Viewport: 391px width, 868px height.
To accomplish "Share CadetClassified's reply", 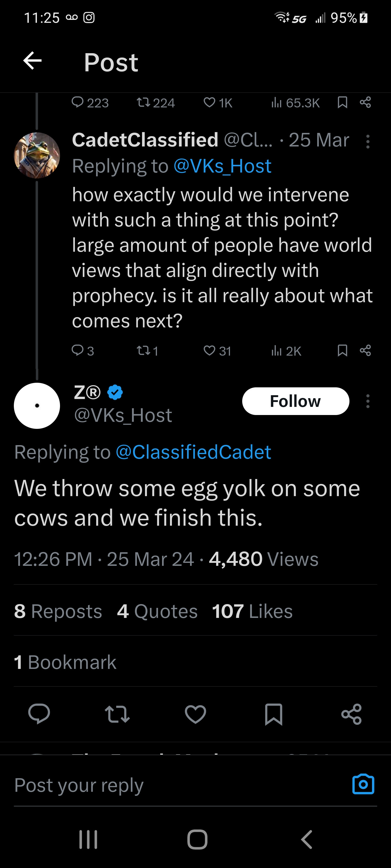I will (365, 351).
